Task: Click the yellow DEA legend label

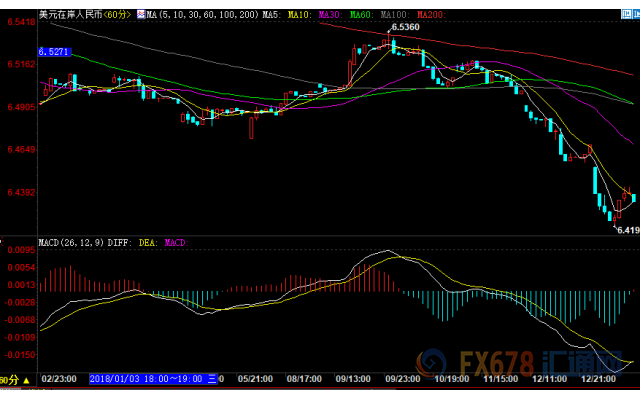Action: pyautogui.click(x=148, y=243)
